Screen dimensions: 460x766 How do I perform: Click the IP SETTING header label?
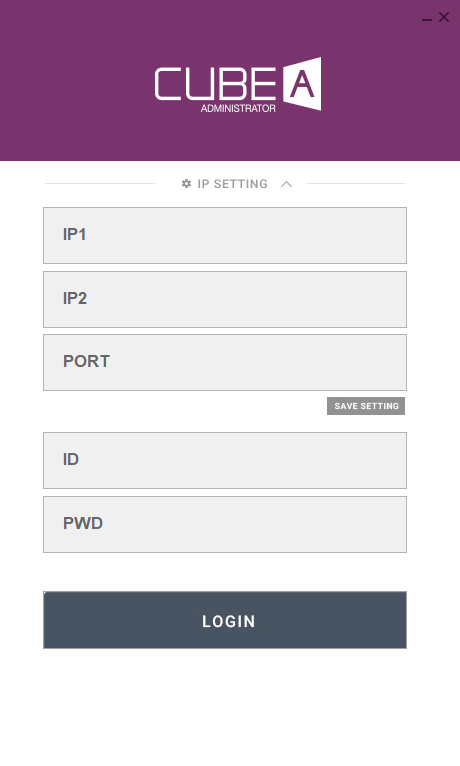[232, 184]
